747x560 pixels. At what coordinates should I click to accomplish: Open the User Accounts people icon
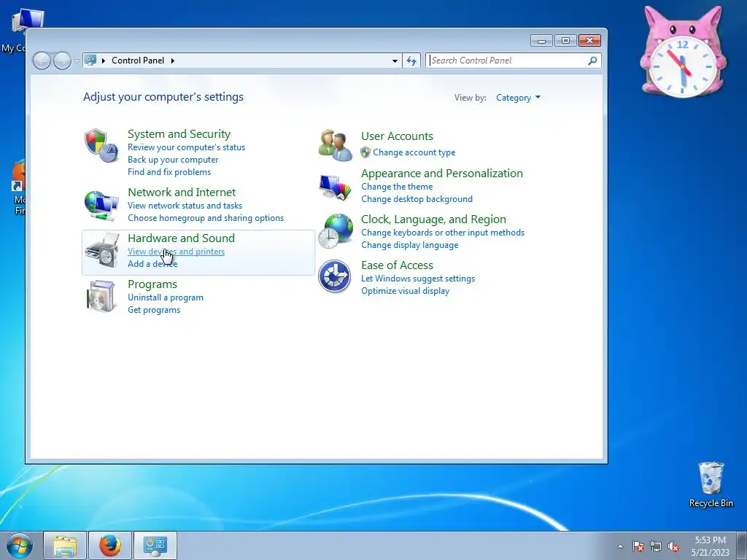click(335, 145)
